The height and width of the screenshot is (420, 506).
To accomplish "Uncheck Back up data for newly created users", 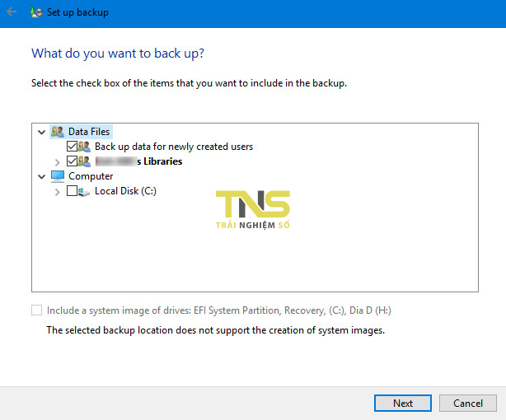I will click(x=72, y=146).
